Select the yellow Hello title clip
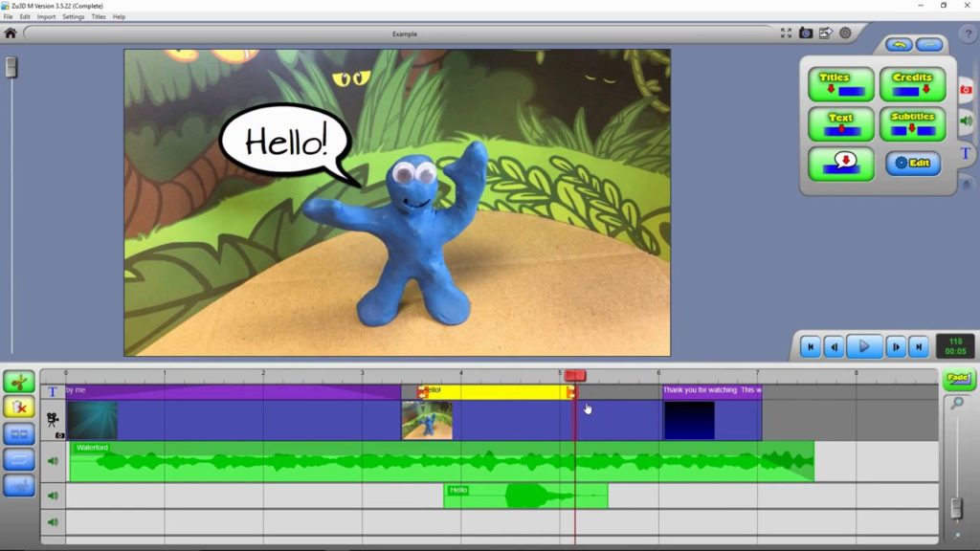Screen dimensions: 980x551 pos(497,391)
